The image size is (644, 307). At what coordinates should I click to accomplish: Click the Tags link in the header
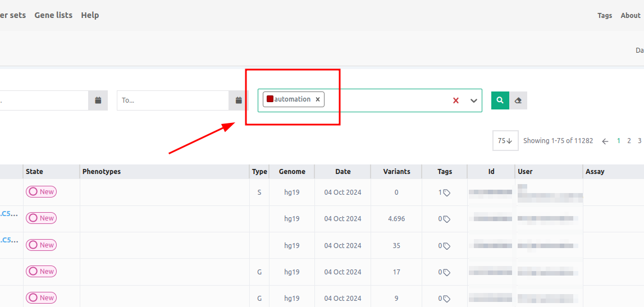[x=605, y=16]
